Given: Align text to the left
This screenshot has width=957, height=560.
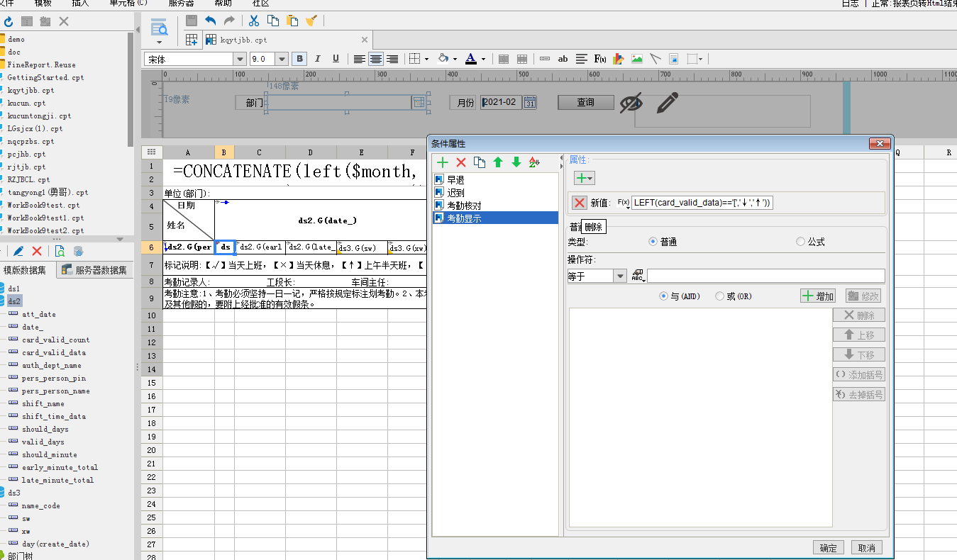Looking at the screenshot, I should click(360, 59).
